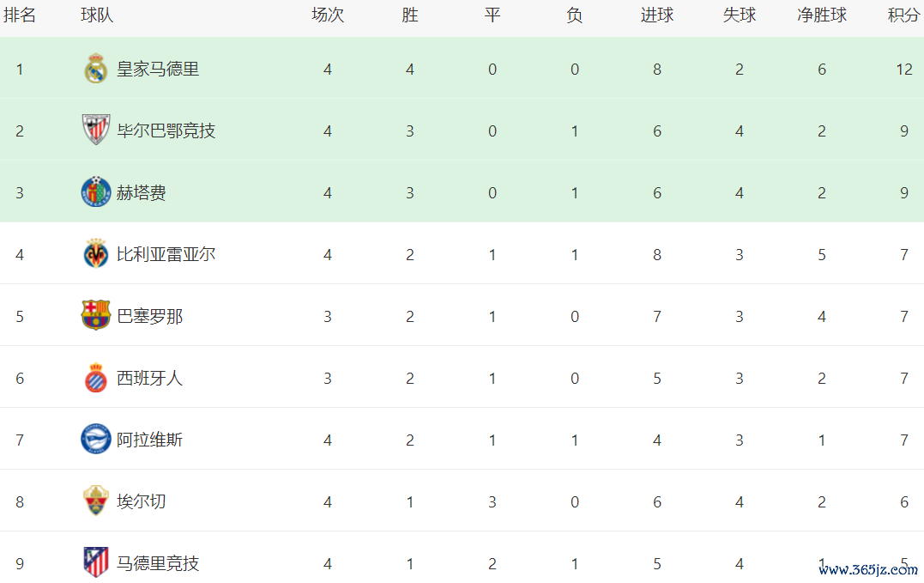Screen dimensions: 924x583
Task: Click the 场次 column header
Action: click(x=327, y=15)
